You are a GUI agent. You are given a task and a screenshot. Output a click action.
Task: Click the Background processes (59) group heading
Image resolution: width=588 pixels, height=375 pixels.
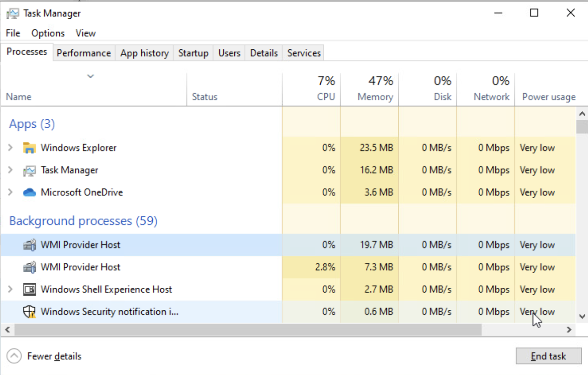click(x=83, y=221)
